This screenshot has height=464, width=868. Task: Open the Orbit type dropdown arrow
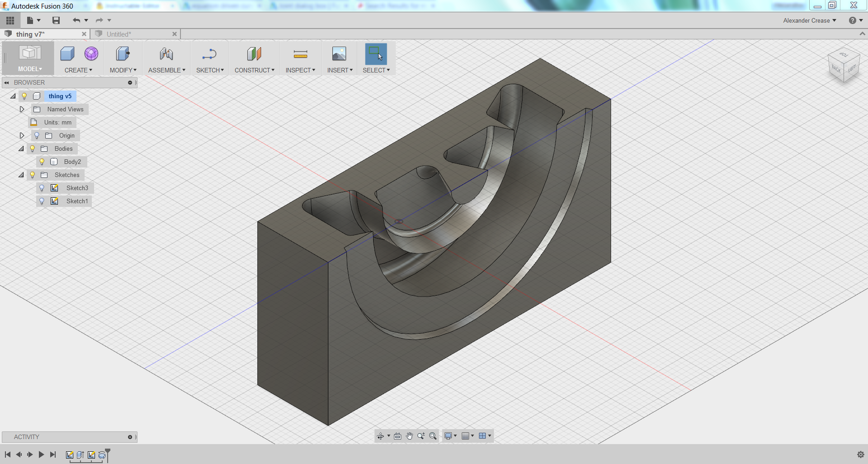(x=389, y=436)
